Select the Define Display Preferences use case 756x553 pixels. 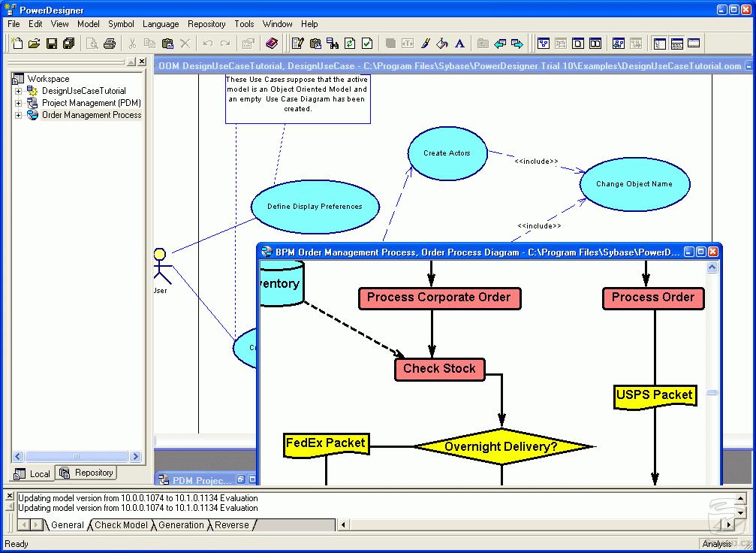pyautogui.click(x=315, y=207)
